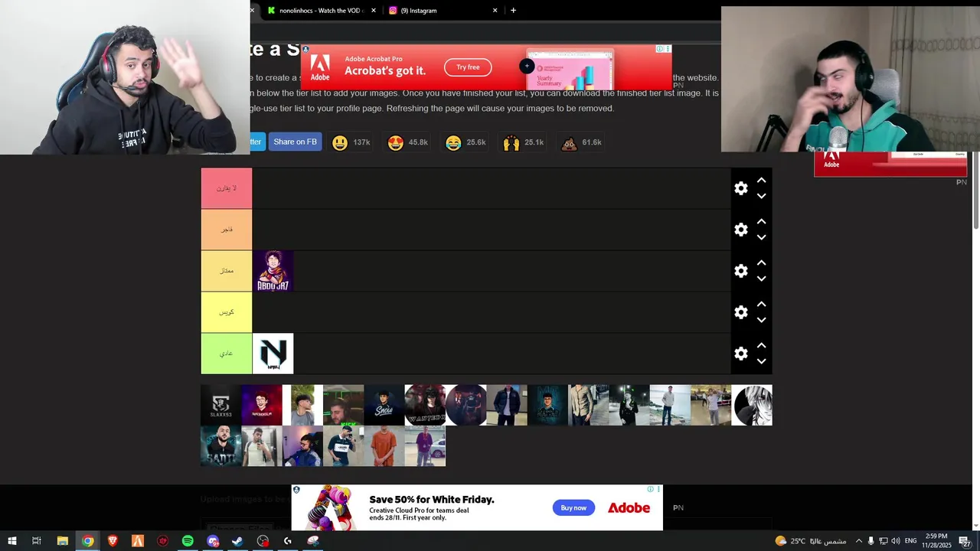Move the orange tier row up
This screenshot has height=551, width=980.
coord(762,222)
